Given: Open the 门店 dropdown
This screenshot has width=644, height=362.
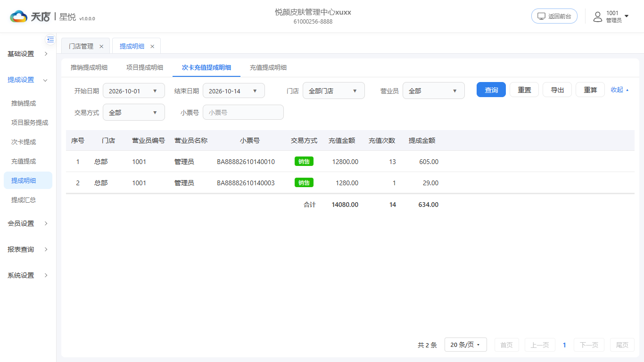Looking at the screenshot, I should pyautogui.click(x=334, y=91).
